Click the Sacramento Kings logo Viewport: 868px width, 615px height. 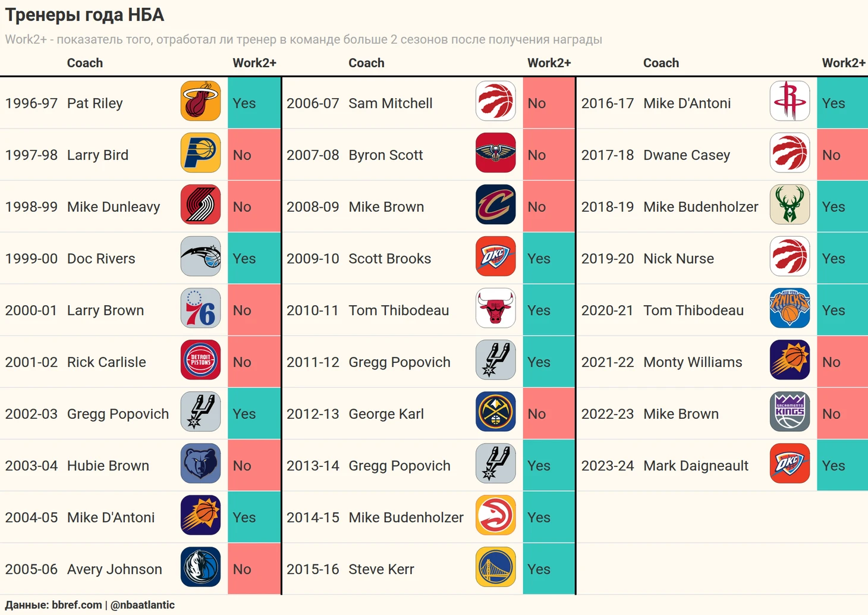[790, 412]
